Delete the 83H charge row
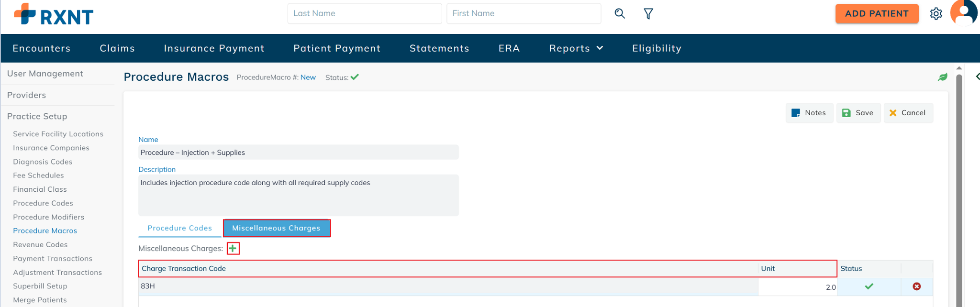Screen dimensions: 980x307 [916, 286]
